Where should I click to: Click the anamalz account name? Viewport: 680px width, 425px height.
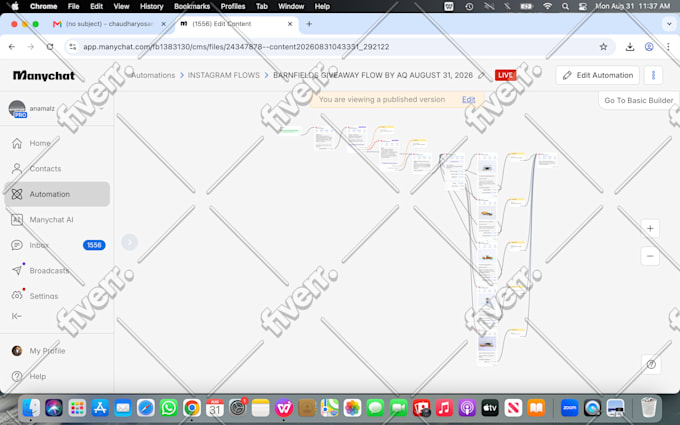pos(42,108)
